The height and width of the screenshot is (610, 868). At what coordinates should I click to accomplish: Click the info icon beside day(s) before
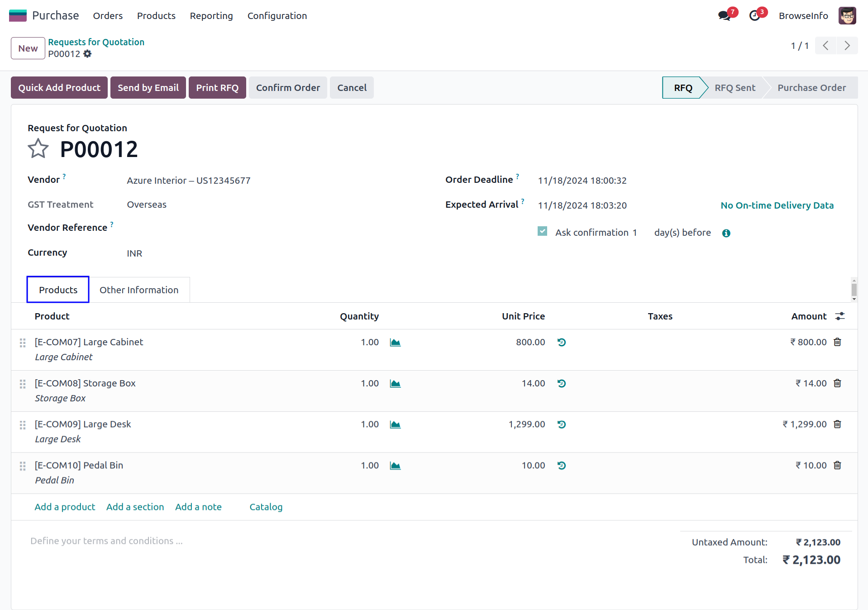726,233
